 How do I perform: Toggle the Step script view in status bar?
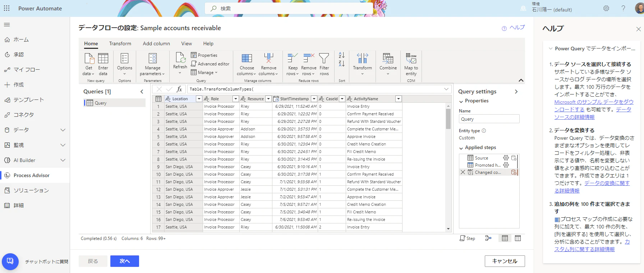[x=468, y=239]
